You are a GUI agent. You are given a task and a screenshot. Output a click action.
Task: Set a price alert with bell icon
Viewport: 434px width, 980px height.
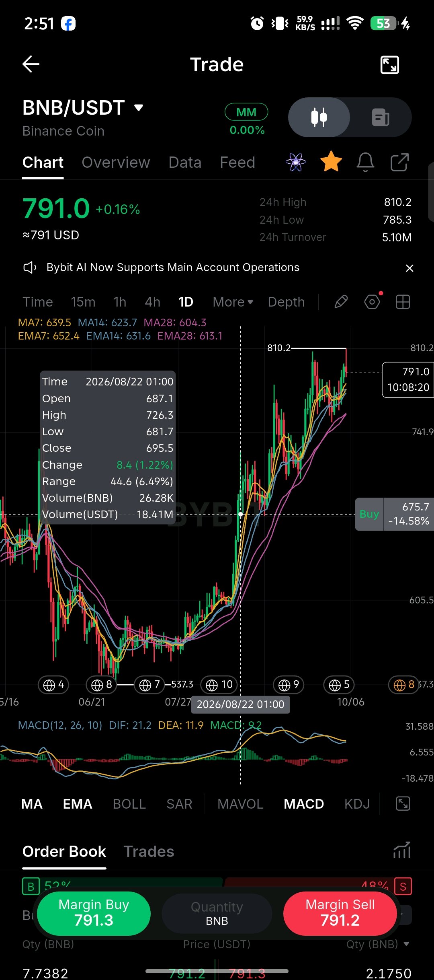365,162
